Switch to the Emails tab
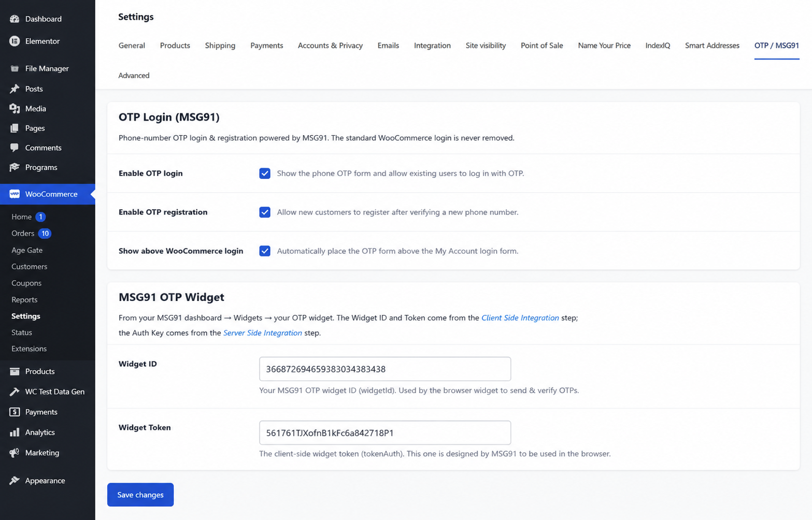The height and width of the screenshot is (520, 812). (388, 46)
